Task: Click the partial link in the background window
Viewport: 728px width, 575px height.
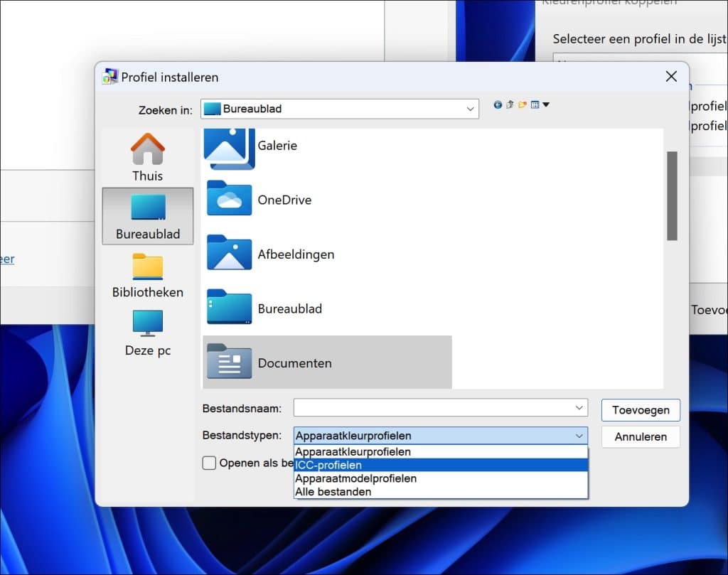Action: point(7,259)
